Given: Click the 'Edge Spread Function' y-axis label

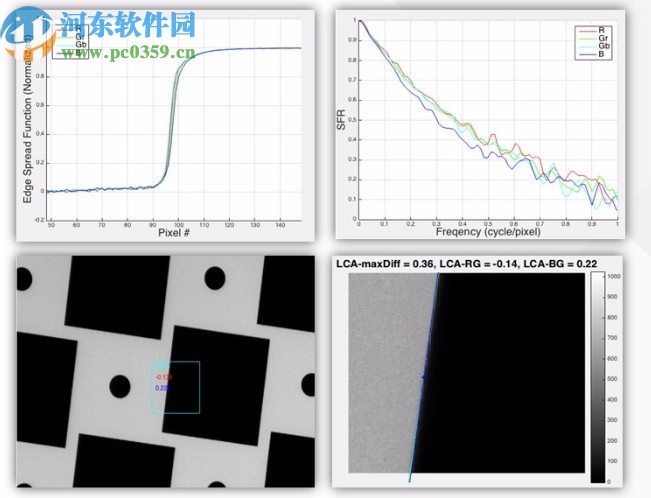Looking at the screenshot, I should coord(27,120).
